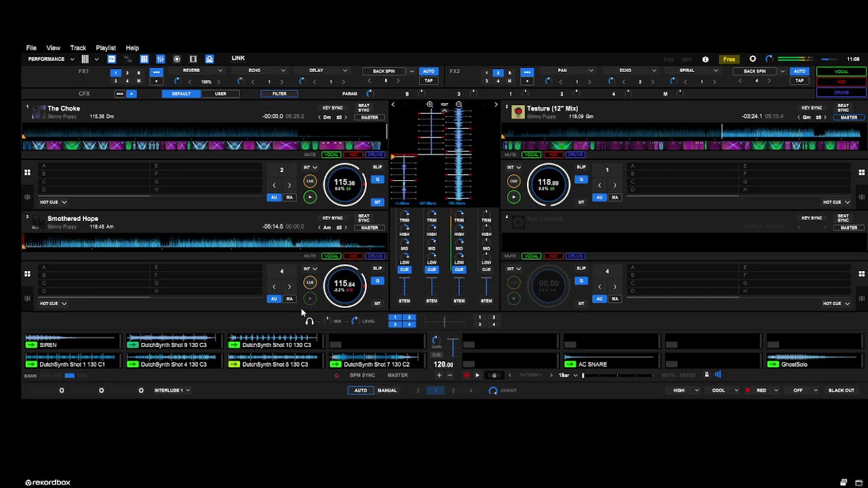Play deck 2 with Testure
The image size is (868, 488).
(x=513, y=197)
